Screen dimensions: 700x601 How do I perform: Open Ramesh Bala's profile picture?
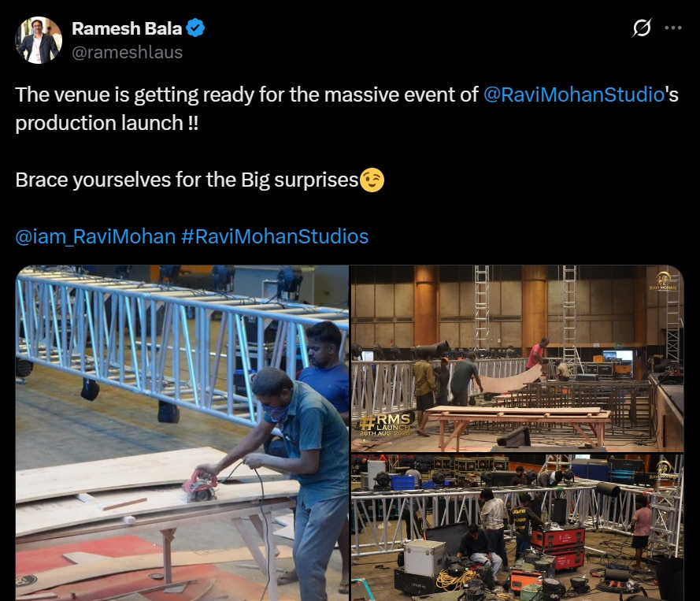point(39,40)
